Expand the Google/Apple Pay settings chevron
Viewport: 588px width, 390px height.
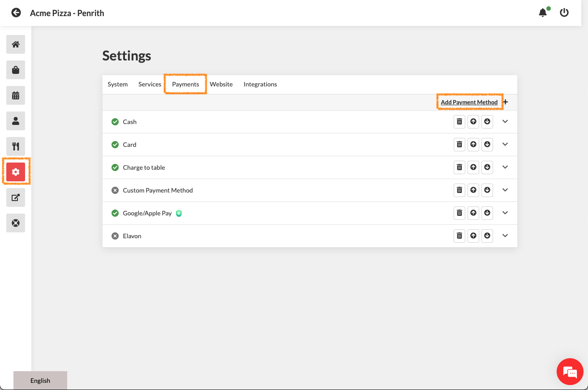coord(505,213)
